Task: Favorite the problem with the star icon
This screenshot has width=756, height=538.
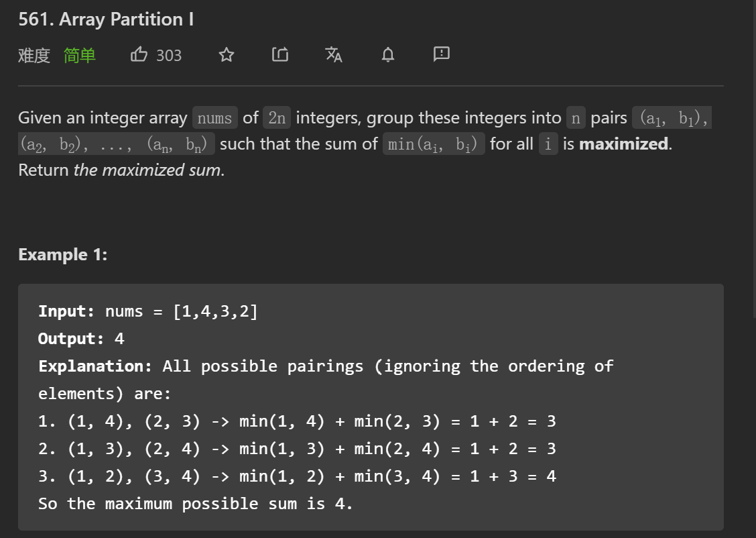Action: pos(227,55)
